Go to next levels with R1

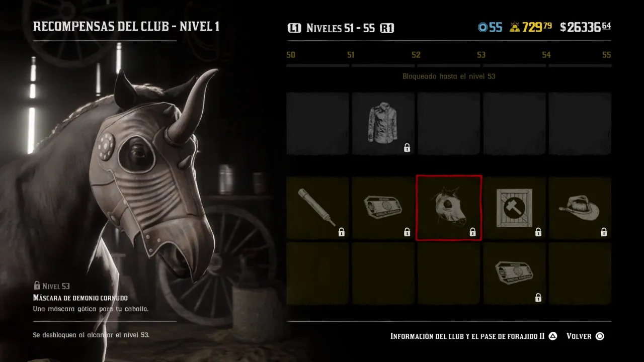tap(387, 28)
